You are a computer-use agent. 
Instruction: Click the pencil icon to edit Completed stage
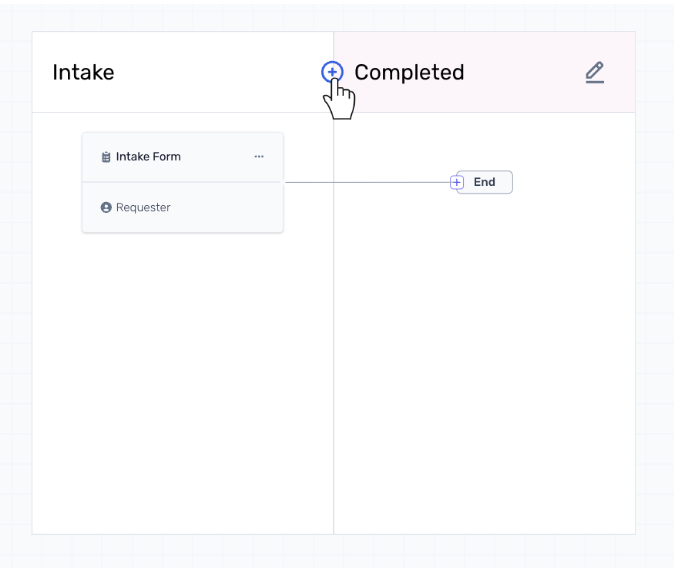pos(594,72)
